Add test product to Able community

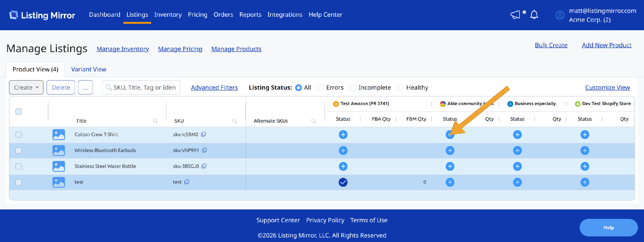click(x=450, y=182)
